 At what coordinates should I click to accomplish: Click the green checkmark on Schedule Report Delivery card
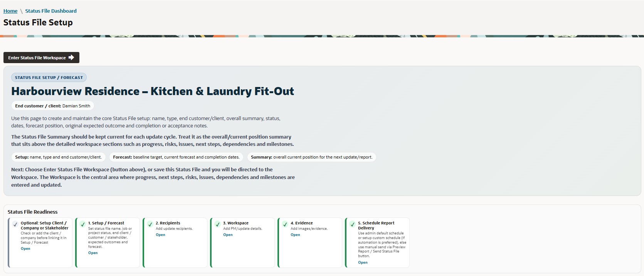(352, 224)
